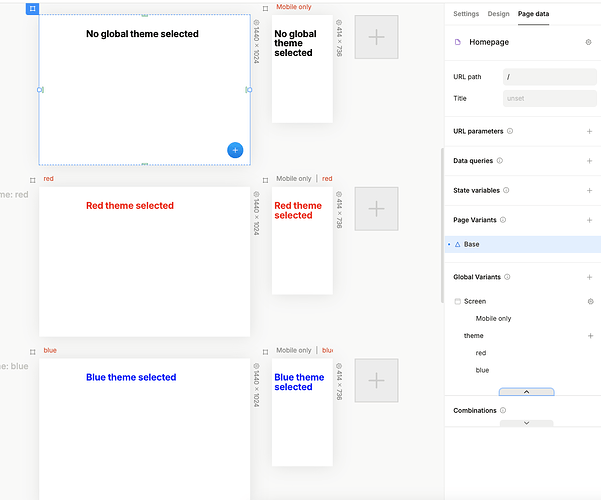The height and width of the screenshot is (500, 601).
Task: Add a new URL parameter
Action: tap(589, 131)
